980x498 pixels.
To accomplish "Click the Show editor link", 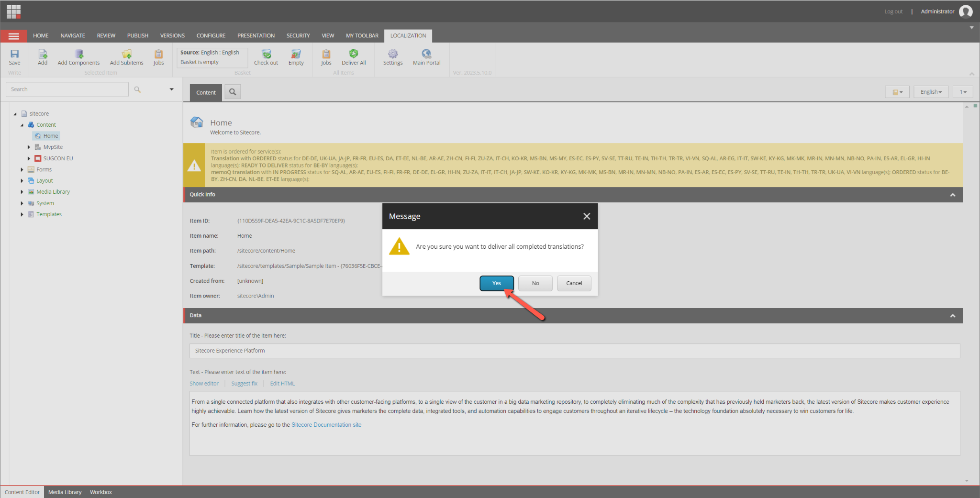I will 204,384.
